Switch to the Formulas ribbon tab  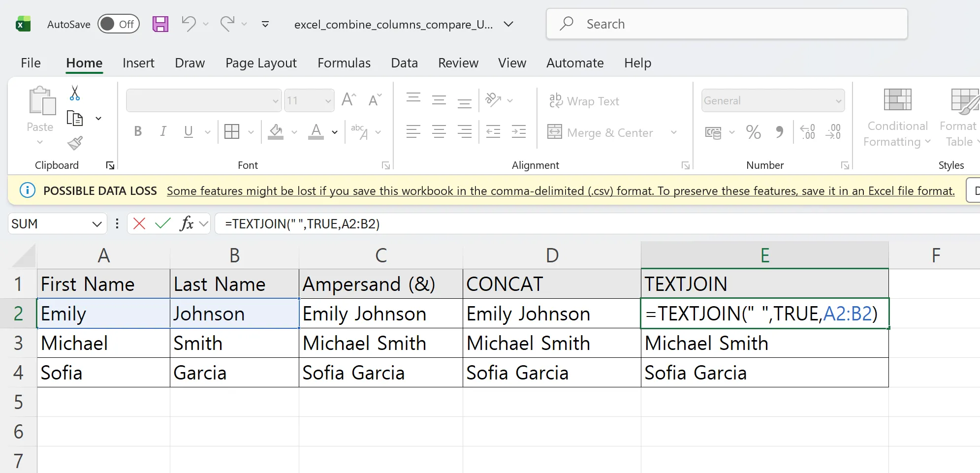click(x=344, y=63)
